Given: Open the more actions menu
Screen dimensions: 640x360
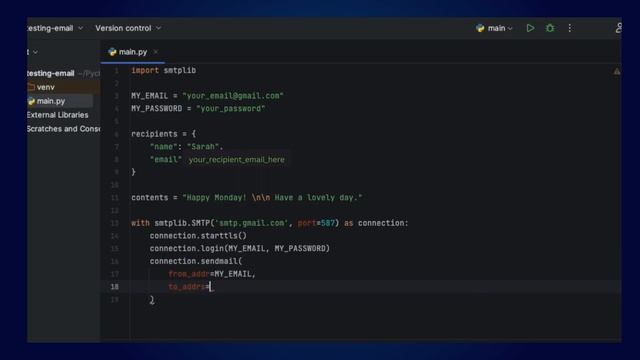Looking at the screenshot, I should (570, 28).
